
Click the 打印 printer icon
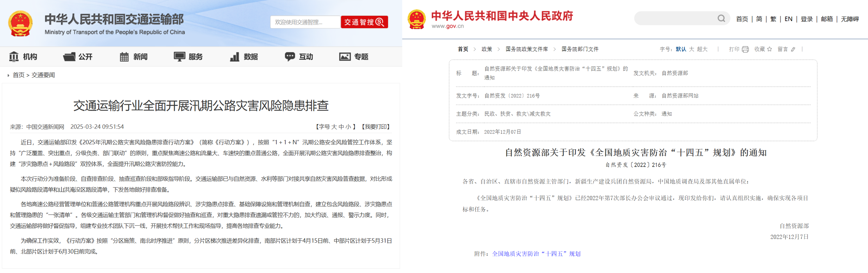click(745, 49)
